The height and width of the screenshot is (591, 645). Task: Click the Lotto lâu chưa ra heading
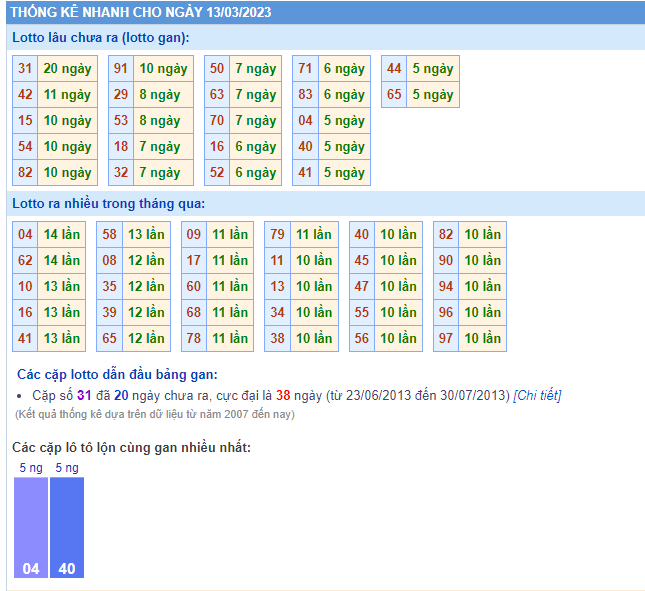[x=100, y=38]
